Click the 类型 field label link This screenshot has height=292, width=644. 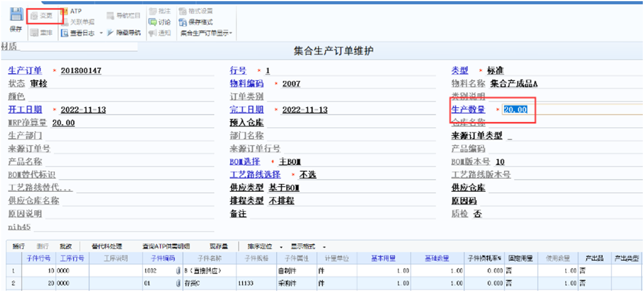pos(460,71)
